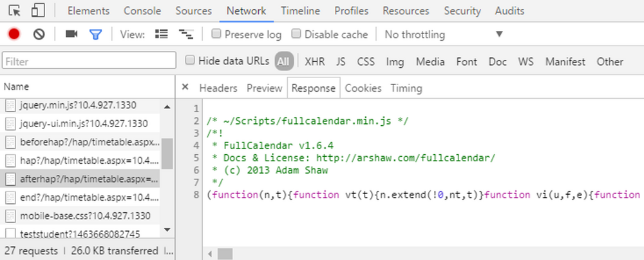Toggle the blue filter funnel icon

point(96,34)
